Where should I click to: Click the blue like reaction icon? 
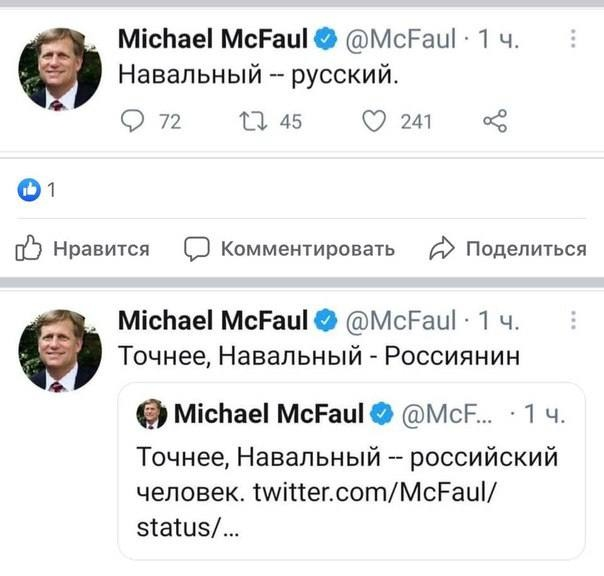(x=29, y=188)
